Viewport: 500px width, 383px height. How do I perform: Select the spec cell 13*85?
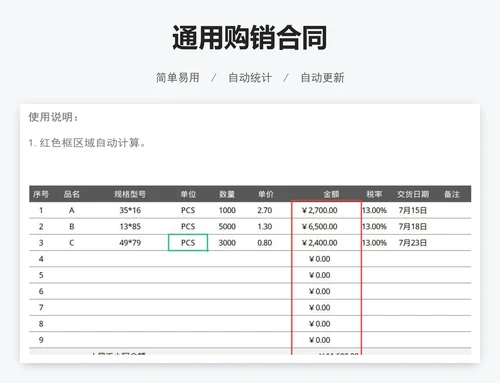pos(130,227)
